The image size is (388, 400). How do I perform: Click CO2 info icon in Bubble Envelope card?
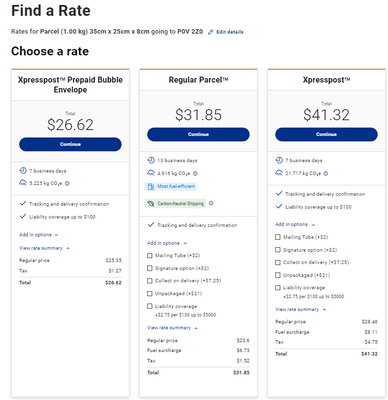pyautogui.click(x=67, y=183)
